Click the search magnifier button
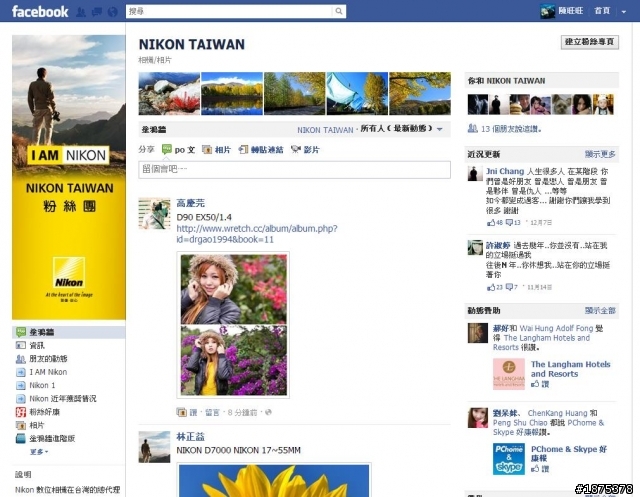 [339, 11]
